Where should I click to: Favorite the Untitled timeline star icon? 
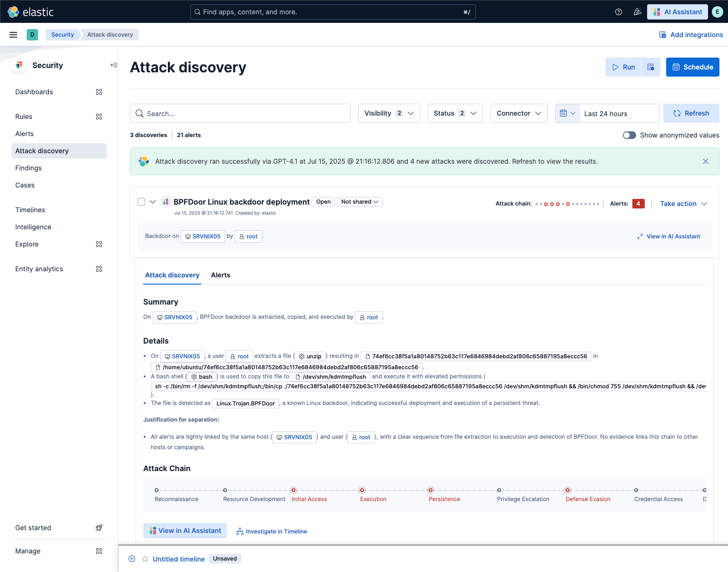(145, 559)
